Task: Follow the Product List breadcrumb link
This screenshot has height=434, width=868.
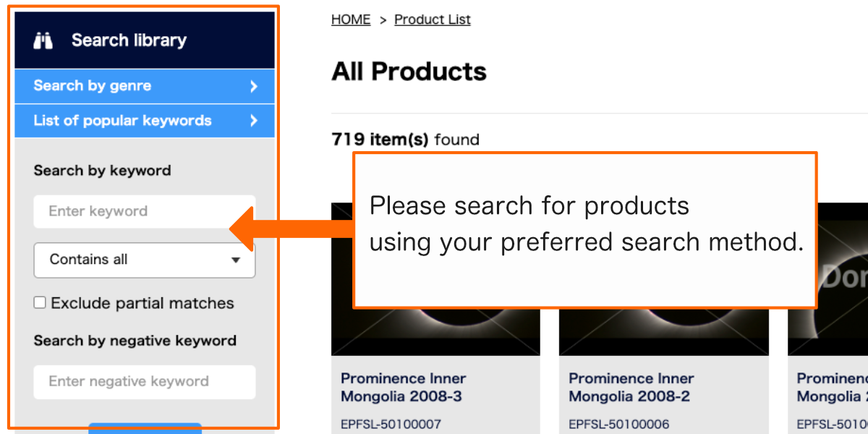Action: [x=432, y=20]
